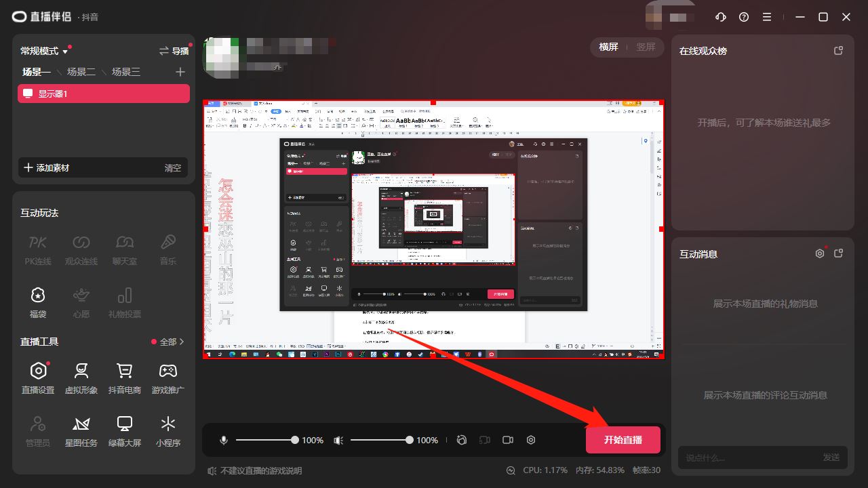Open the help question mark icon

tap(744, 17)
